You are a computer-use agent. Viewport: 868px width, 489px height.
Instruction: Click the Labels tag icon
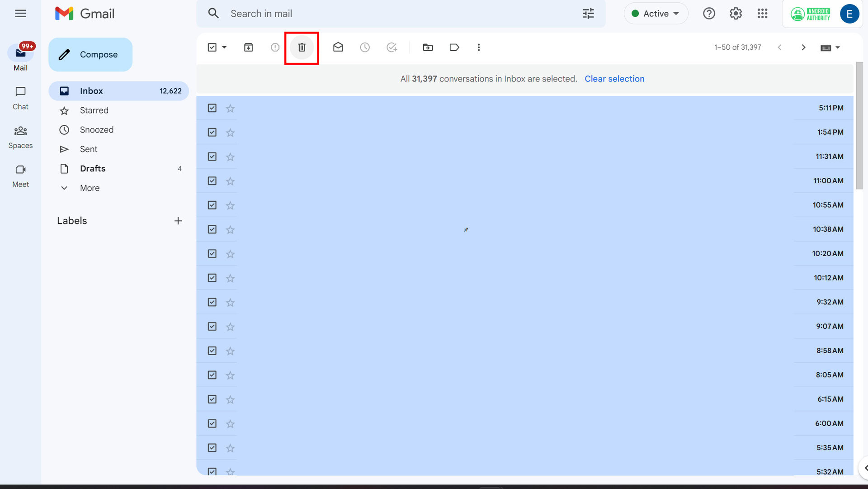(454, 47)
